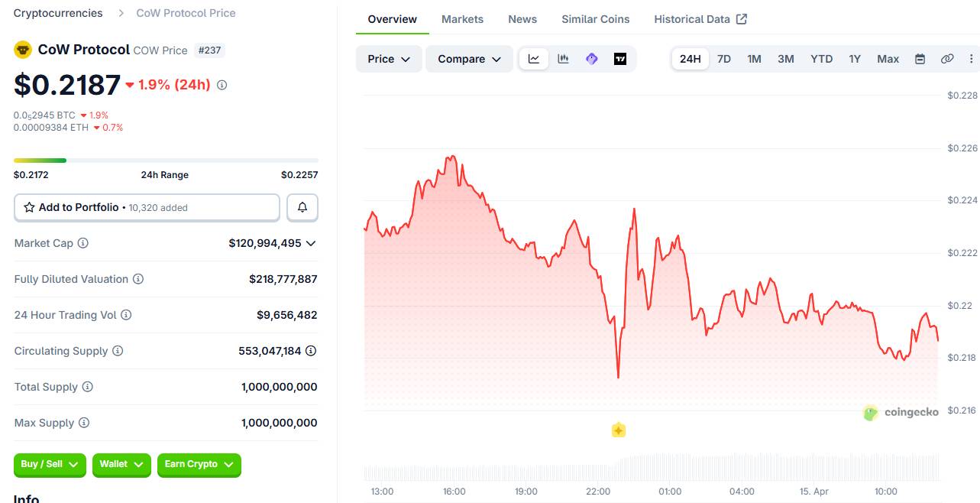
Task: Switch to the Markets tab
Action: tap(462, 19)
